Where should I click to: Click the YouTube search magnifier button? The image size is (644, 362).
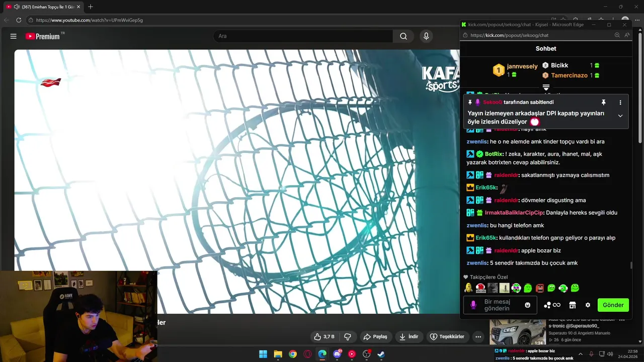coord(404,36)
